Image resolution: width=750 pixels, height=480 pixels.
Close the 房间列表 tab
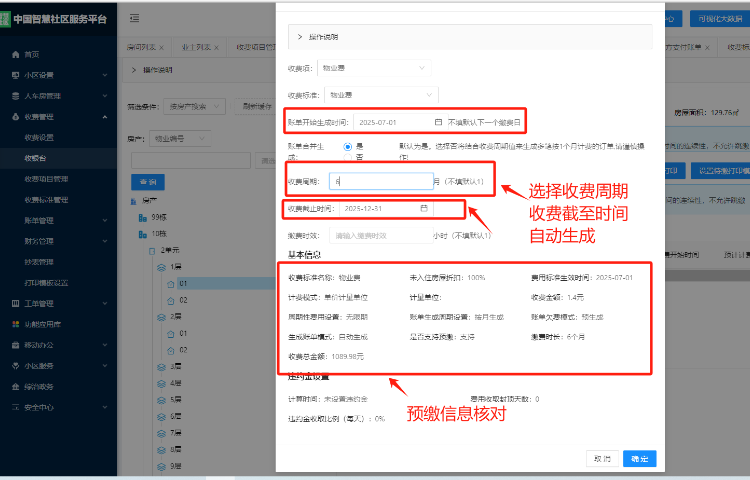pyautogui.click(x=161, y=48)
